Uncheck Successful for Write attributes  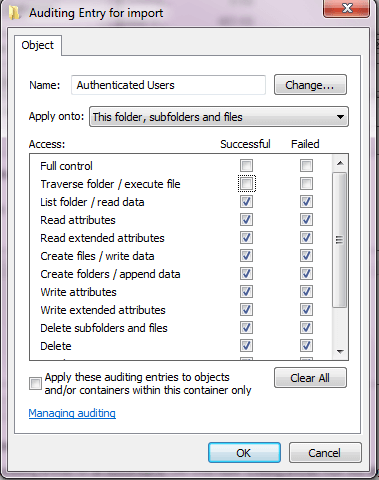[x=246, y=291]
